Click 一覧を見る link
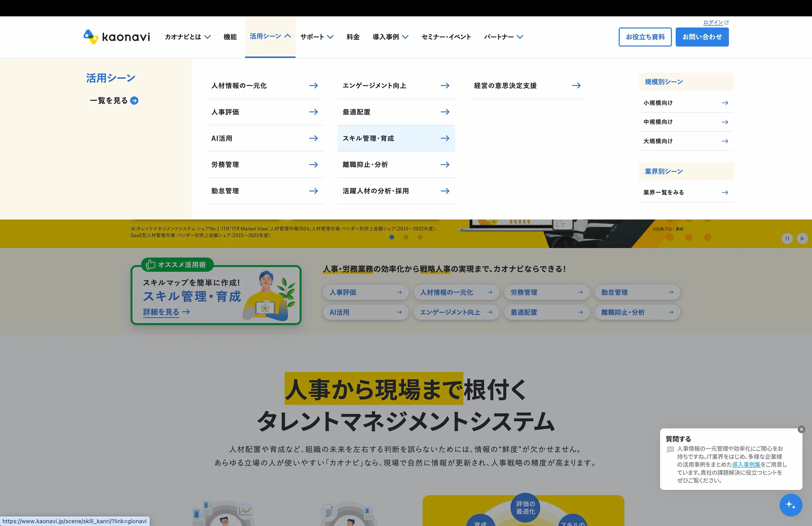812x526 pixels. [108, 100]
